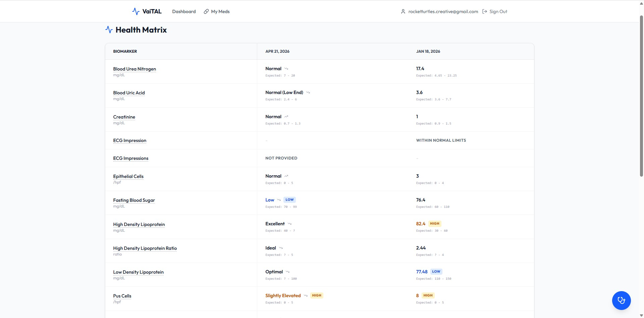The image size is (644, 318).
Task: Click the scrollbar down arrow
Action: coord(641,315)
